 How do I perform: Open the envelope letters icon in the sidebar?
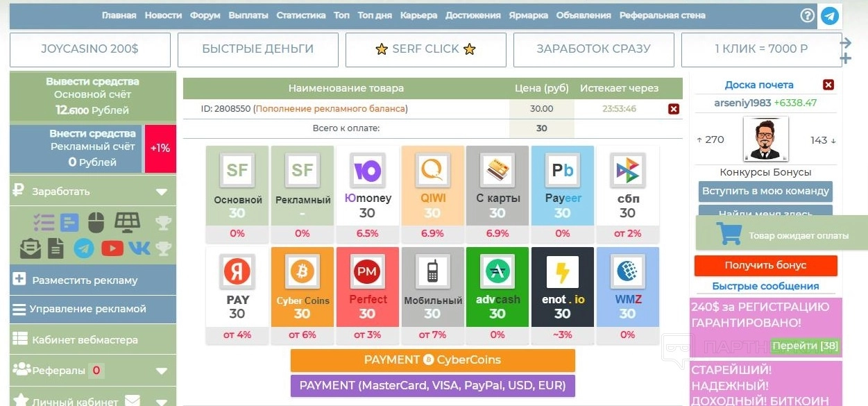click(30, 248)
